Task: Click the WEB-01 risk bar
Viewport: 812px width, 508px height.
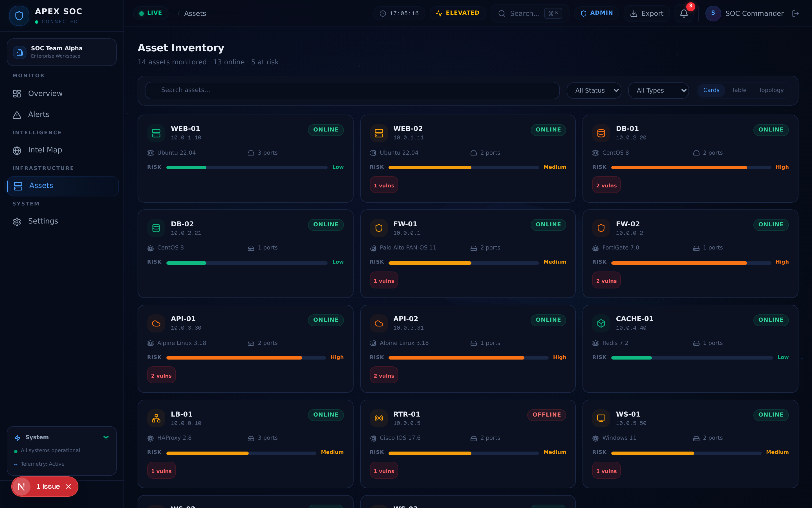Action: [247, 168]
